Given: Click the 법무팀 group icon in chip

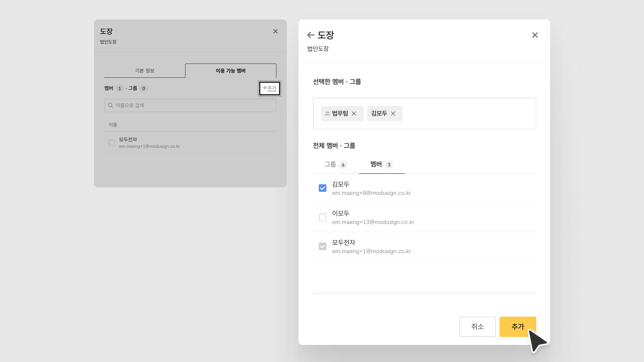Looking at the screenshot, I should click(x=327, y=113).
